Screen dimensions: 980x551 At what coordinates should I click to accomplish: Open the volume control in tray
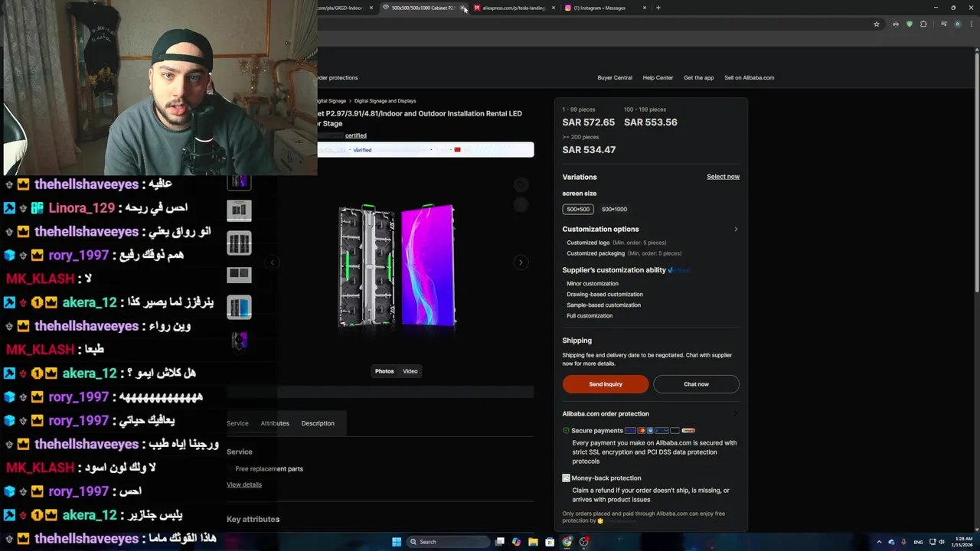click(x=942, y=542)
